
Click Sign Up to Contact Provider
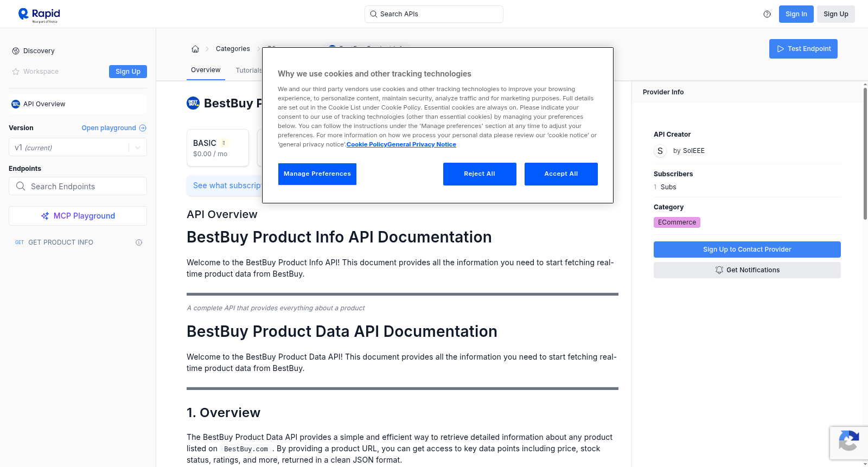coord(747,250)
